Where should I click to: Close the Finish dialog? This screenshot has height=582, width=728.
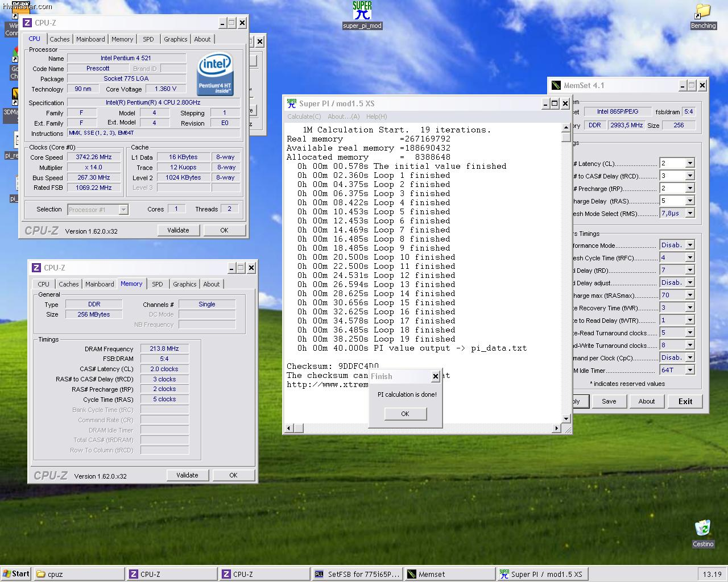pyautogui.click(x=436, y=376)
